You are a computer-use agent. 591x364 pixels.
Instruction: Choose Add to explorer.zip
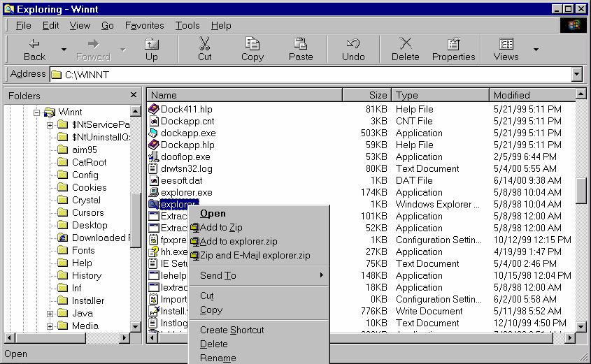pos(259,241)
